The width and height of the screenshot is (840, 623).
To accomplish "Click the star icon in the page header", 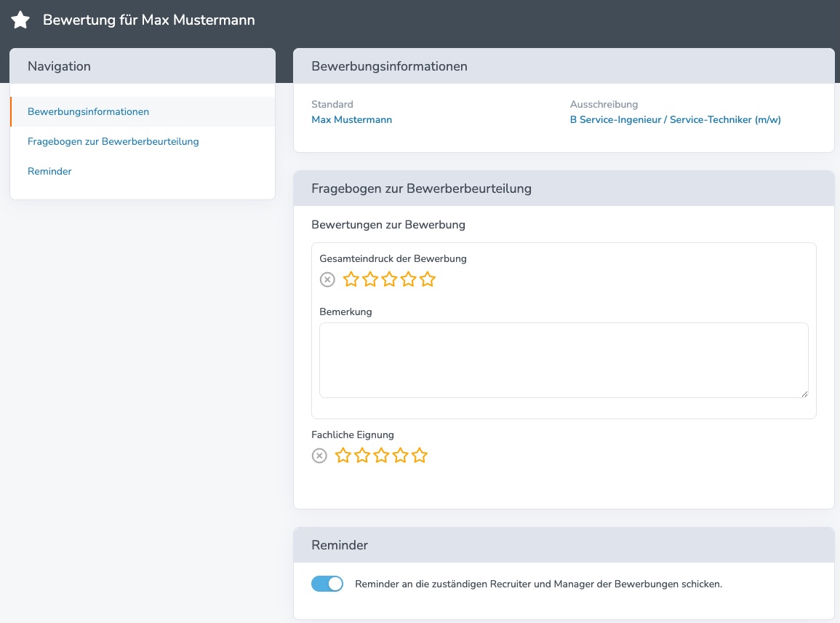I will [20, 20].
